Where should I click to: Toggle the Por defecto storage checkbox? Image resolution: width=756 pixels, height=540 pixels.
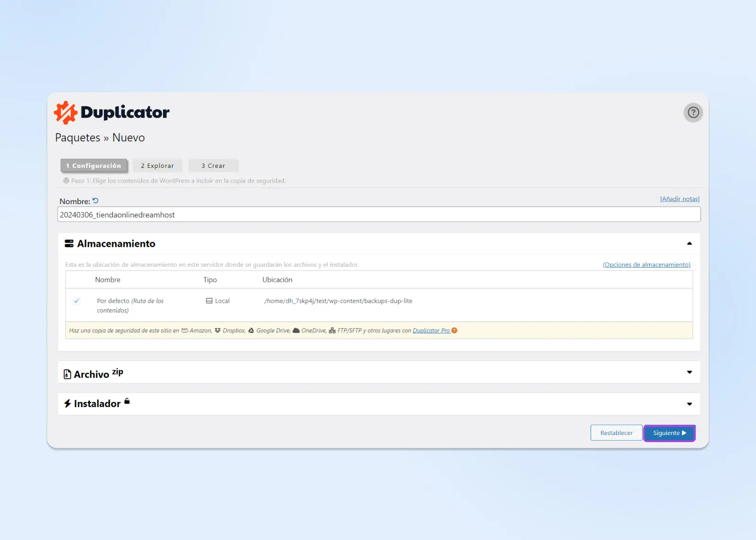[77, 301]
